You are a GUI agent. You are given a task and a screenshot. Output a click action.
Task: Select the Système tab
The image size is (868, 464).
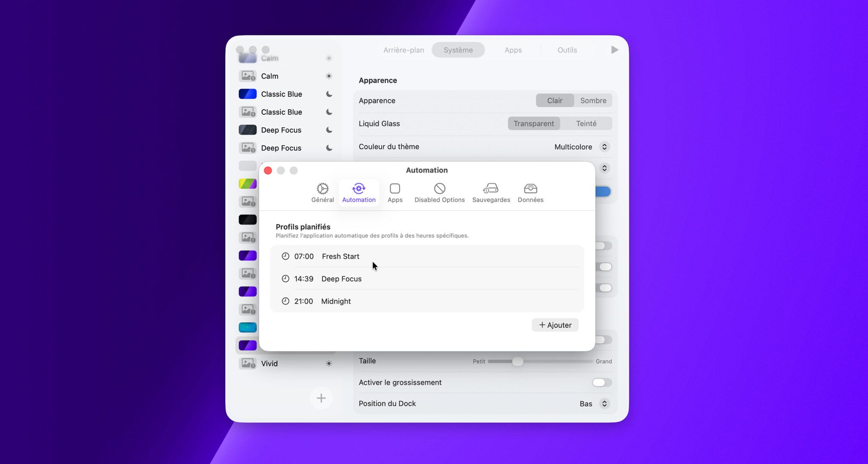(458, 50)
